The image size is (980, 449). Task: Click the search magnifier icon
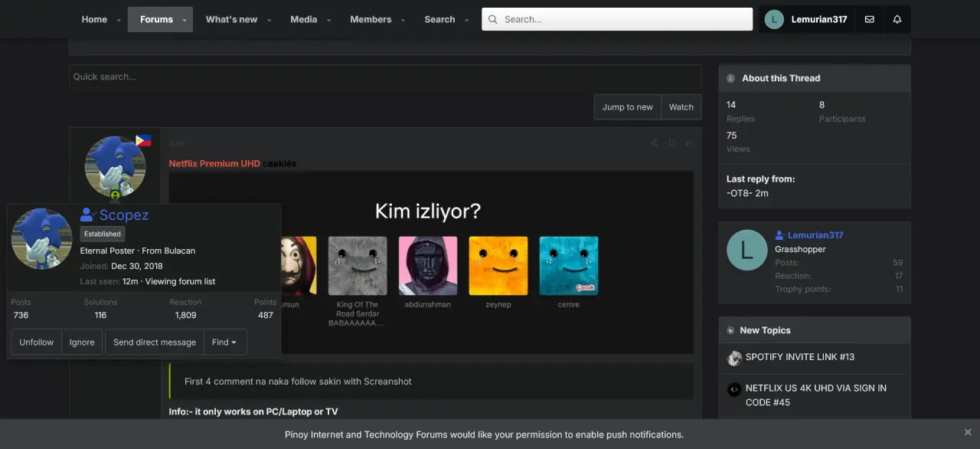(492, 19)
